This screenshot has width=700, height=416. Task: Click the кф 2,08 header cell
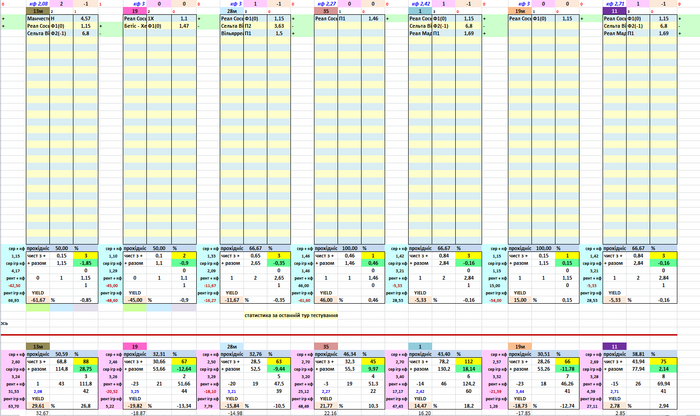[39, 4]
